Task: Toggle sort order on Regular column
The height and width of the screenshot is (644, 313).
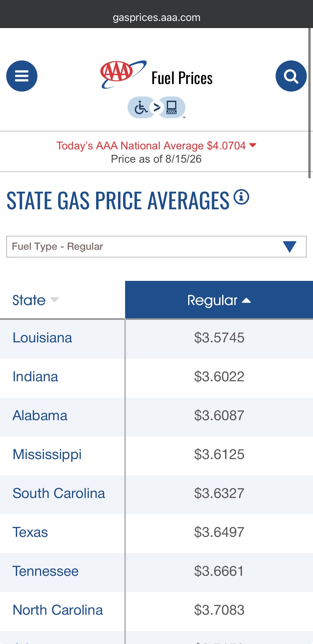Action: [x=219, y=300]
